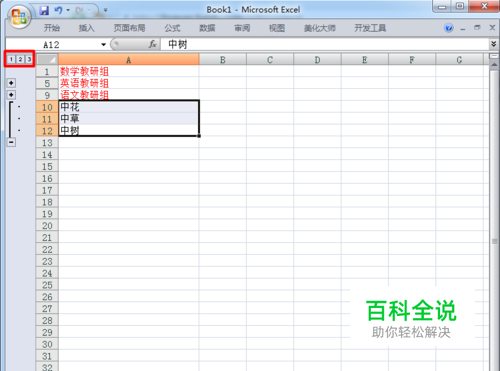Select column A header
The height and width of the screenshot is (371, 500).
[129, 60]
